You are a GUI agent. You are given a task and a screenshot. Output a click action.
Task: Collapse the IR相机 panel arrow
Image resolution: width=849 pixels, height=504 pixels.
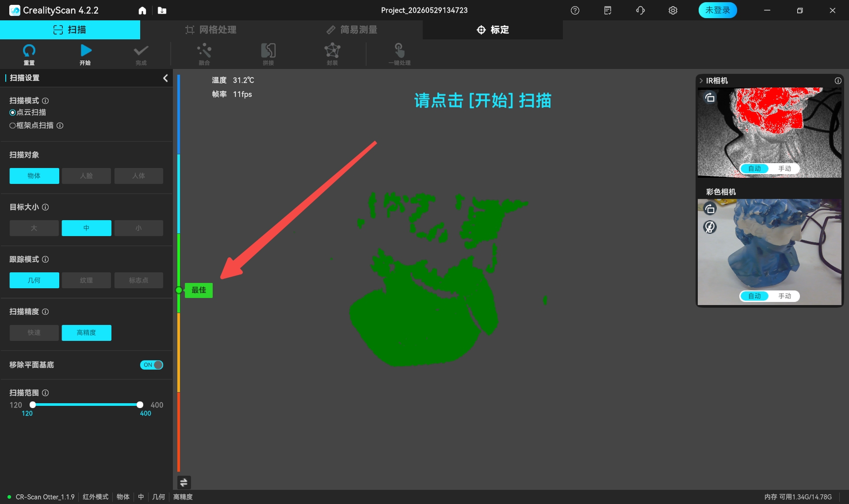(701, 80)
